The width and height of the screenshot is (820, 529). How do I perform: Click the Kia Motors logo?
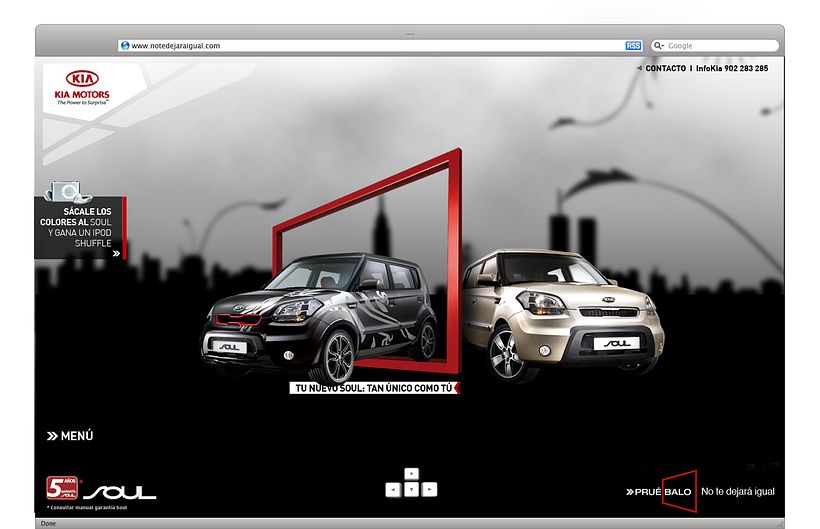click(82, 87)
